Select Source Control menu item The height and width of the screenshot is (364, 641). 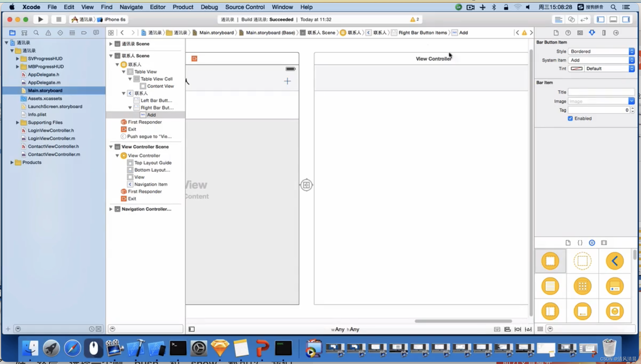pyautogui.click(x=245, y=7)
